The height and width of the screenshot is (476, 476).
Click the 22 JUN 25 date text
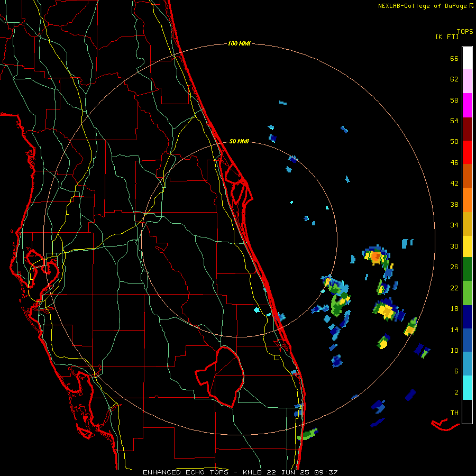pyautogui.click(x=288, y=472)
